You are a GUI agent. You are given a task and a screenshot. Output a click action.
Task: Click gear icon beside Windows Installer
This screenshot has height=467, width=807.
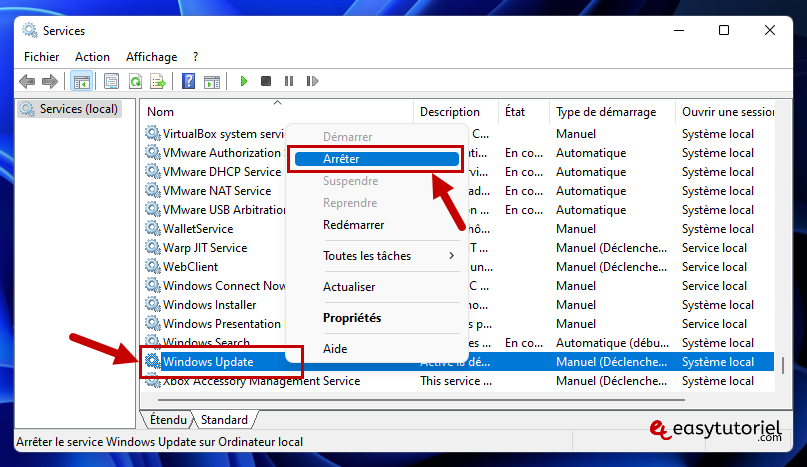point(152,304)
